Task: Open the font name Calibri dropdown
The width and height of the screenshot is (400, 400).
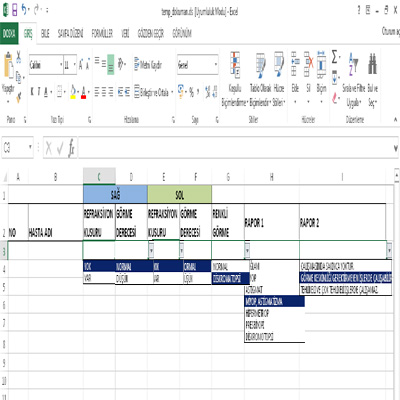Action: (61, 65)
